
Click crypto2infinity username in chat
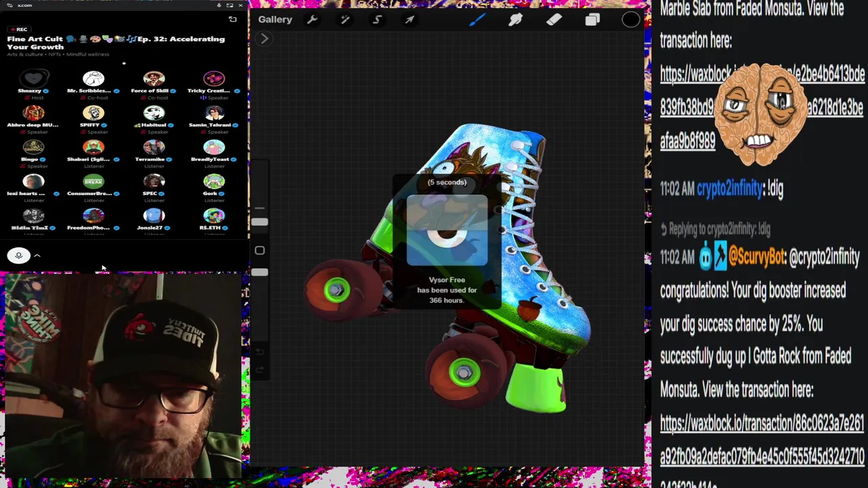coord(730,189)
